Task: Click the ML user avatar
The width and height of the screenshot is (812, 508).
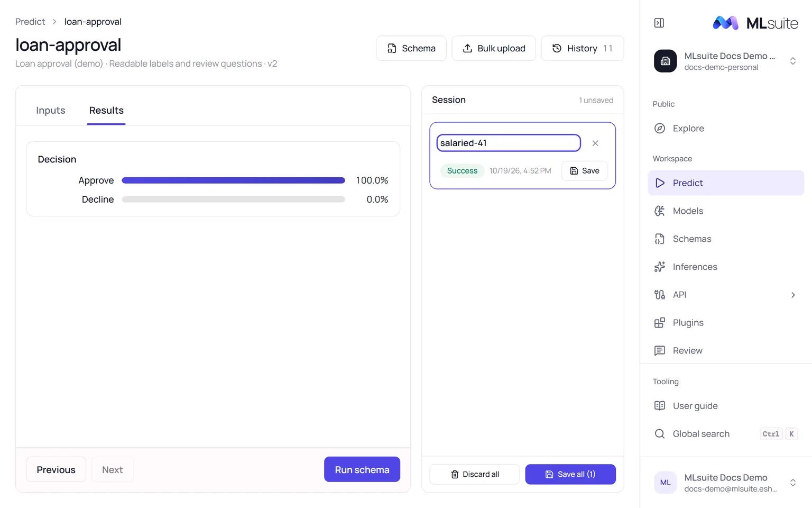Action: coord(665,483)
